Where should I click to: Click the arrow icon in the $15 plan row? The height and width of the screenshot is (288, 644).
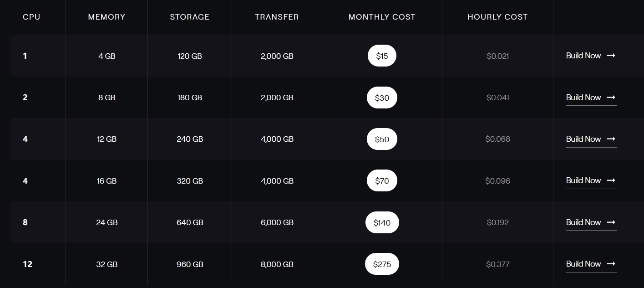611,56
